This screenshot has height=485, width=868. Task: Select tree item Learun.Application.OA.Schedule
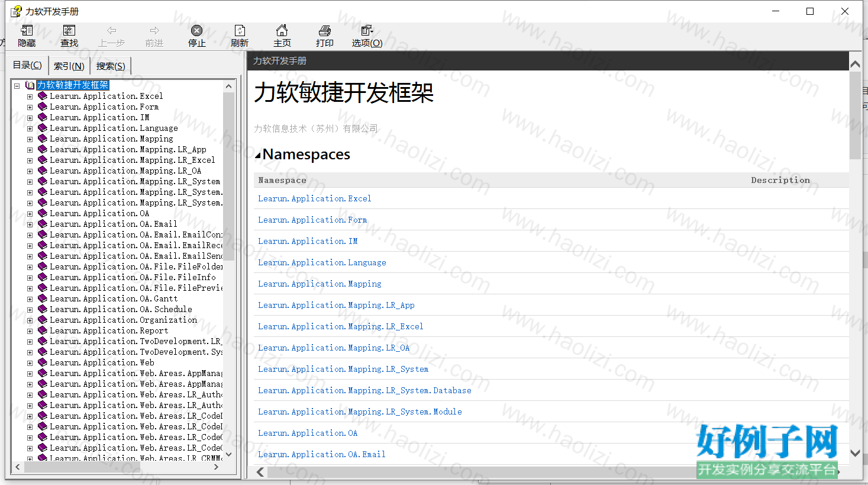click(121, 309)
